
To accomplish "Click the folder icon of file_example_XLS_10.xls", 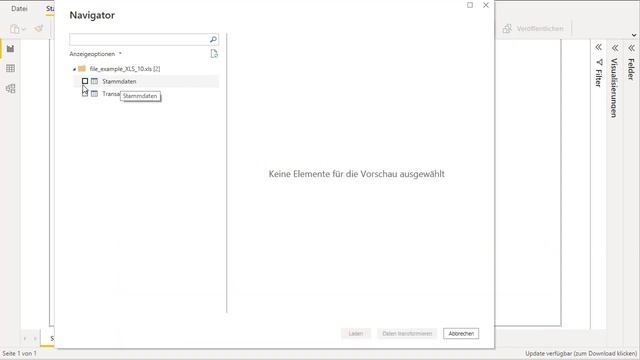I will click(x=82, y=69).
